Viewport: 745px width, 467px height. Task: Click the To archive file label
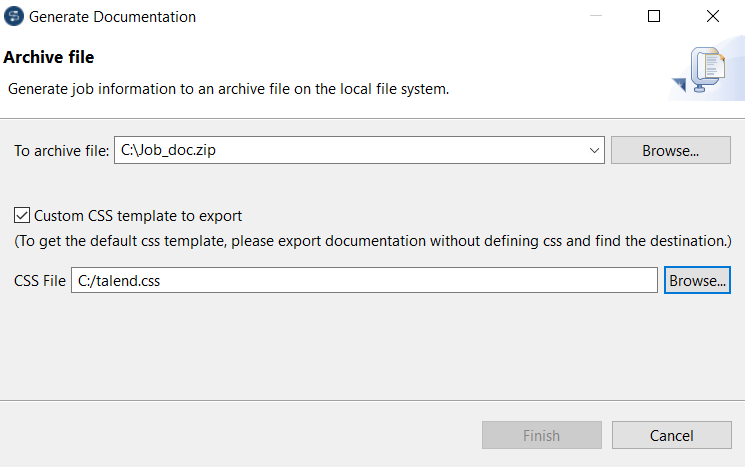60,151
